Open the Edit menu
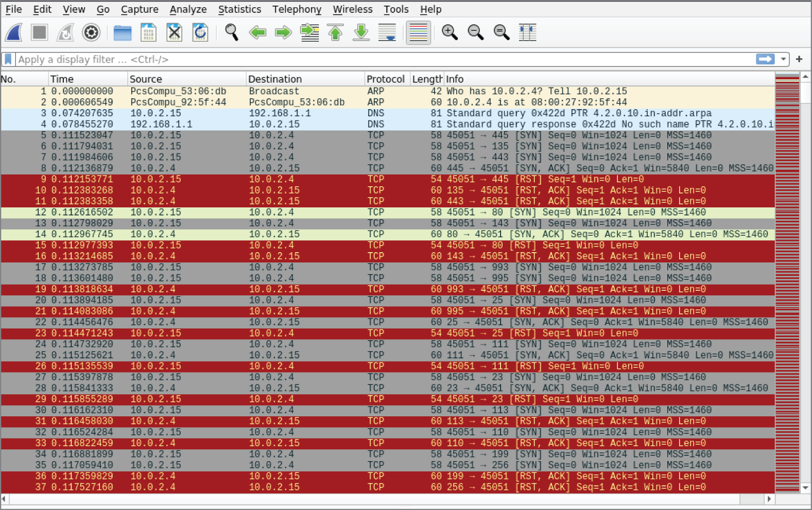Image resolution: width=812 pixels, height=510 pixels. click(42, 9)
